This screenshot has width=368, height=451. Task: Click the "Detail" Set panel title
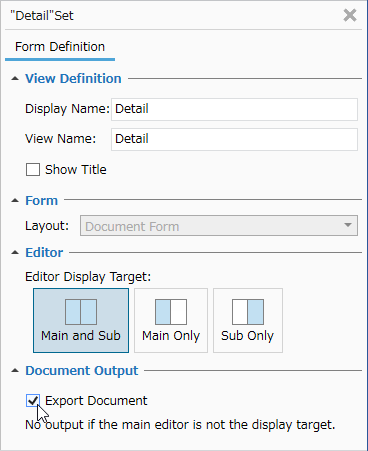click(42, 16)
